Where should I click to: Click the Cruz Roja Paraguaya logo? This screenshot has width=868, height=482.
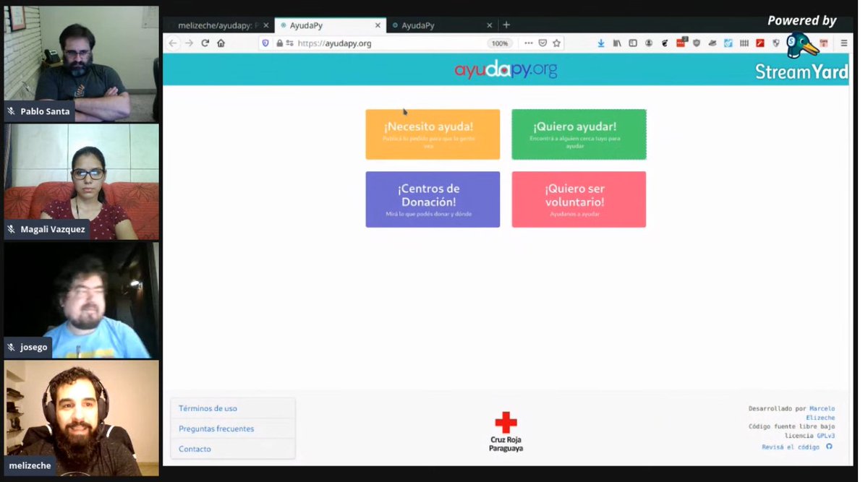pos(506,432)
